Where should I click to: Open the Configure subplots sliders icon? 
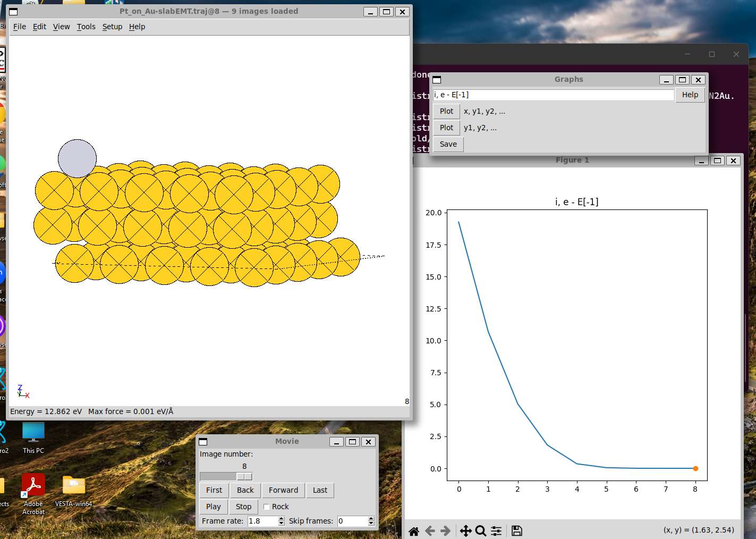coord(496,530)
